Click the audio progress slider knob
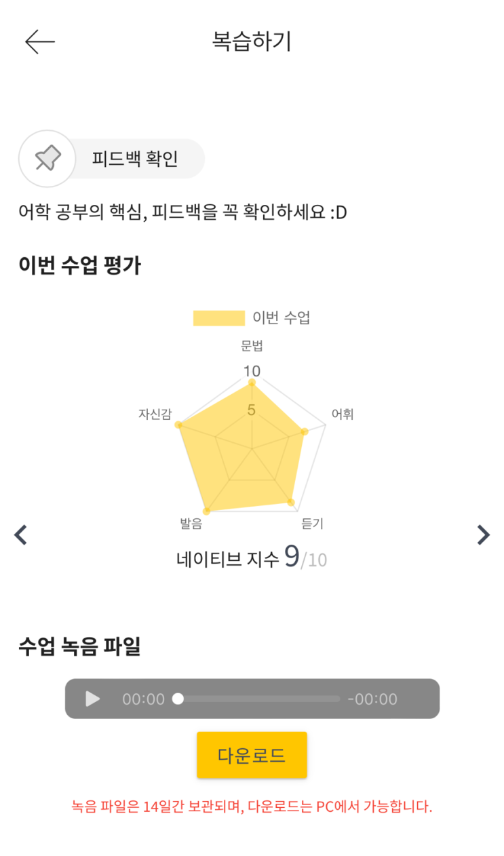This screenshot has height=856, width=504. [178, 699]
